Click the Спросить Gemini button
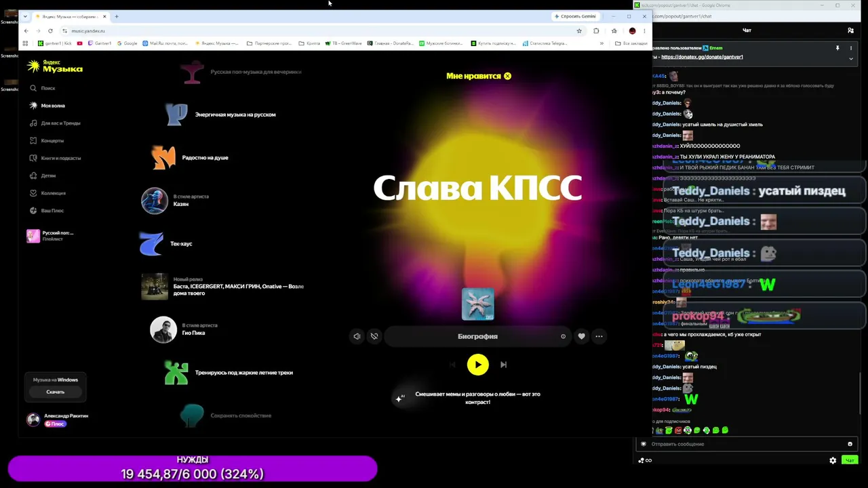Viewport: 868px width, 488px height. [x=575, y=16]
